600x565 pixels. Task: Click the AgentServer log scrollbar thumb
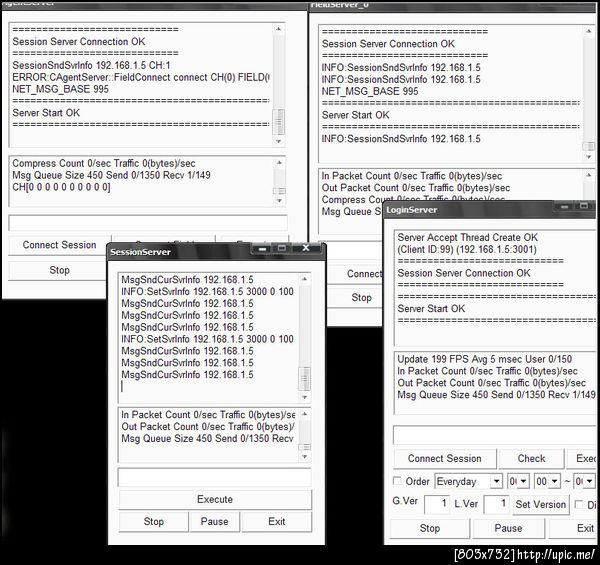[x=279, y=122]
